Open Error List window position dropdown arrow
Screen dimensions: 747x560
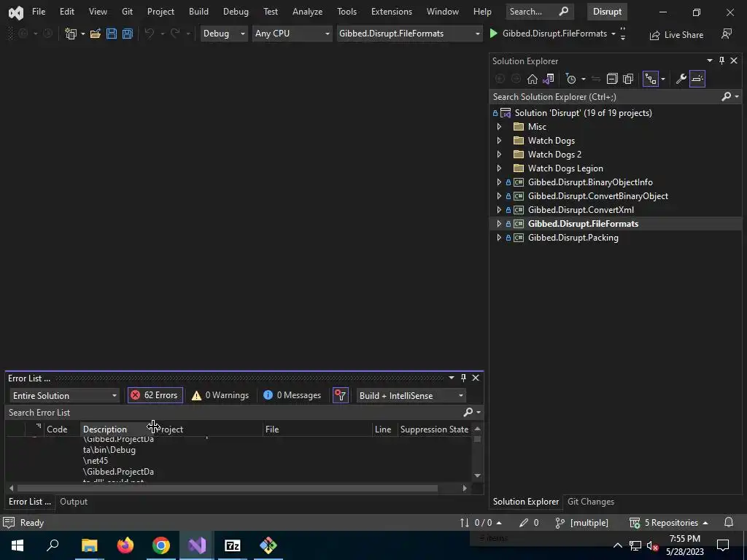coord(451,378)
